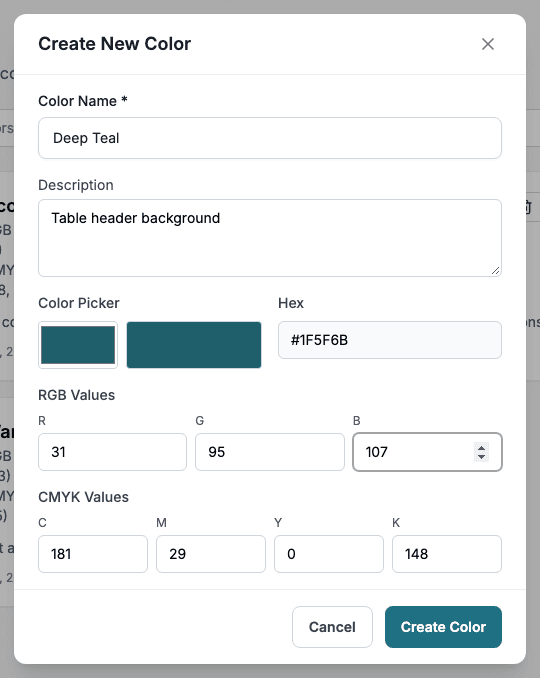Click the description resize handle
The width and height of the screenshot is (540, 678).
coord(495,271)
